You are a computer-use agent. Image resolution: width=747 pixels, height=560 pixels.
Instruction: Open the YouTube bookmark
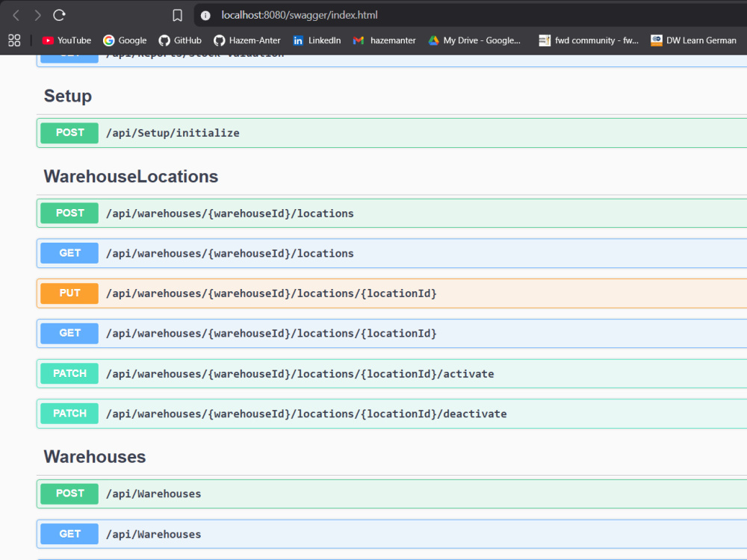tap(66, 40)
